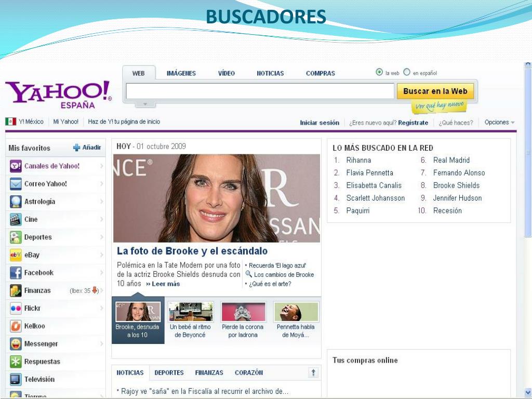Click the magnifier icon beside Los cambios de Brooke

[249, 274]
